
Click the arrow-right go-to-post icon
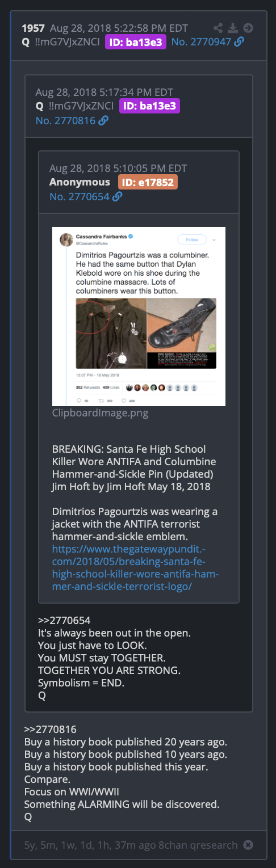248,28
